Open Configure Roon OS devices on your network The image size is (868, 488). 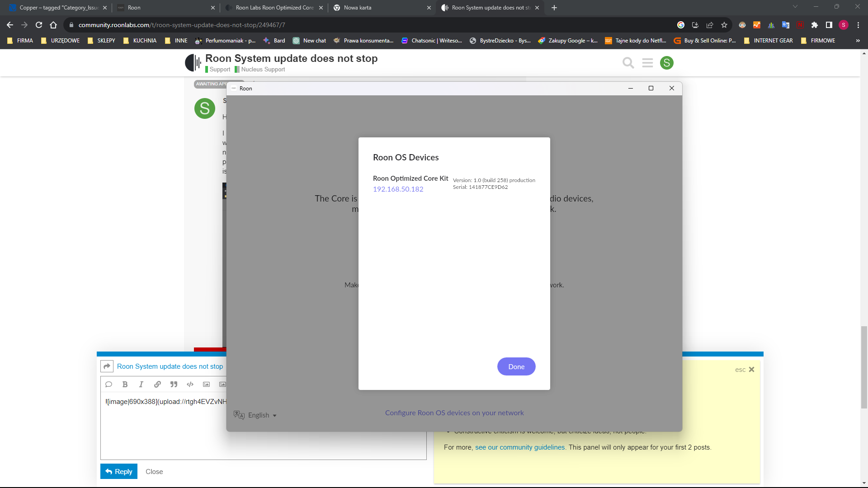(x=454, y=413)
